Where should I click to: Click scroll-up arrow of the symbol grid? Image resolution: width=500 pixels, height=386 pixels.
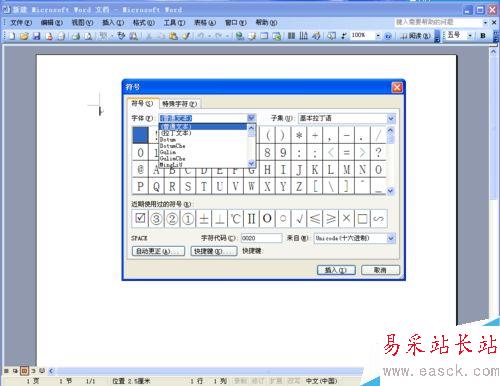(x=391, y=130)
